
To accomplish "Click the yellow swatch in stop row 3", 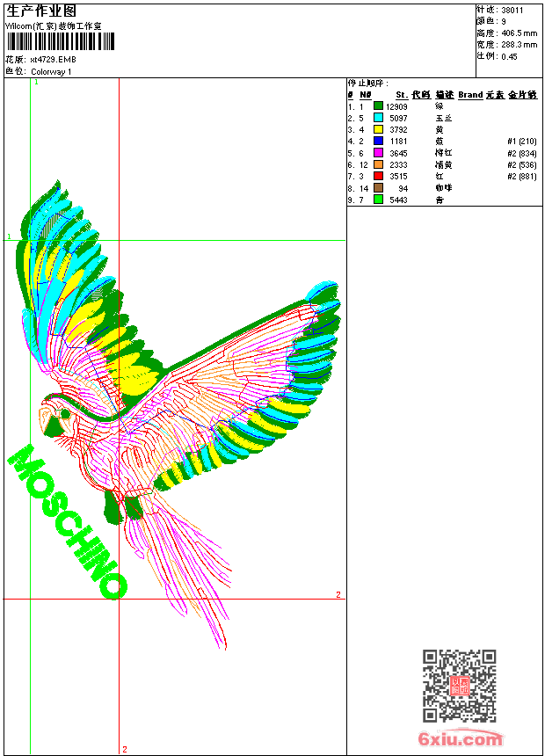I will click(x=378, y=129).
